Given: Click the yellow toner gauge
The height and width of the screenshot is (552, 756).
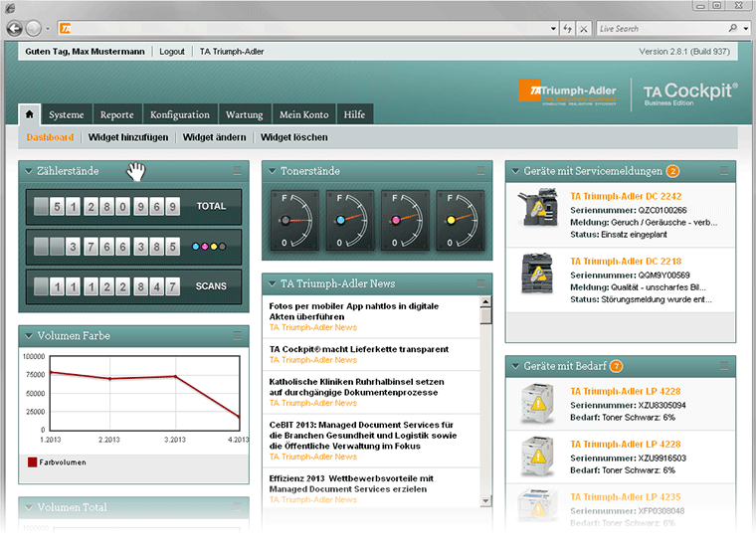Looking at the screenshot, I should click(461, 221).
